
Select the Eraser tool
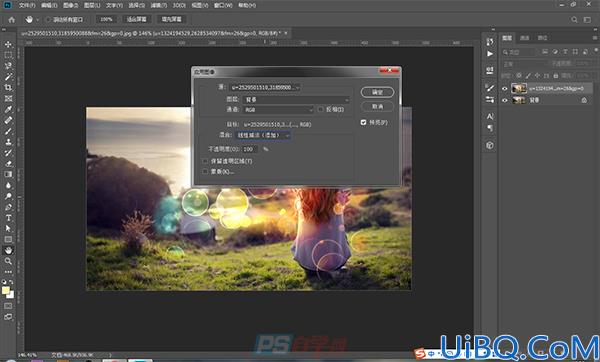click(8, 163)
